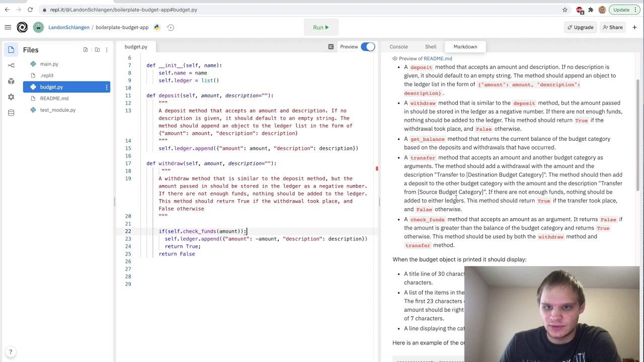Viewport: 644px width, 362px height.
Task: Click the editor layout icon beside Preview
Action: pyautogui.click(x=331, y=47)
